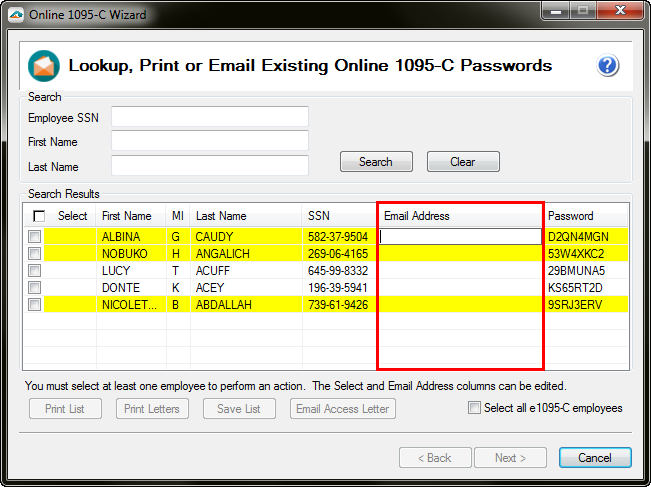651x487 pixels.
Task: Enable Select all e1095-C employees checkbox
Action: click(474, 408)
